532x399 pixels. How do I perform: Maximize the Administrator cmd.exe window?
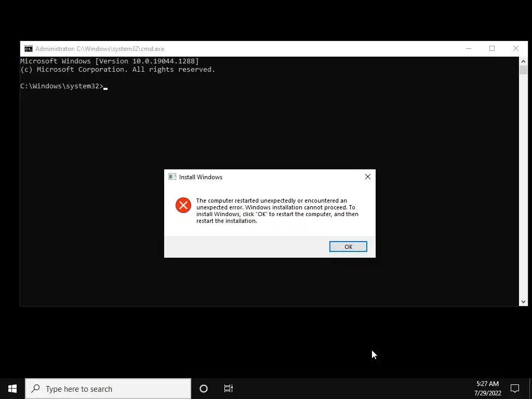pos(492,48)
